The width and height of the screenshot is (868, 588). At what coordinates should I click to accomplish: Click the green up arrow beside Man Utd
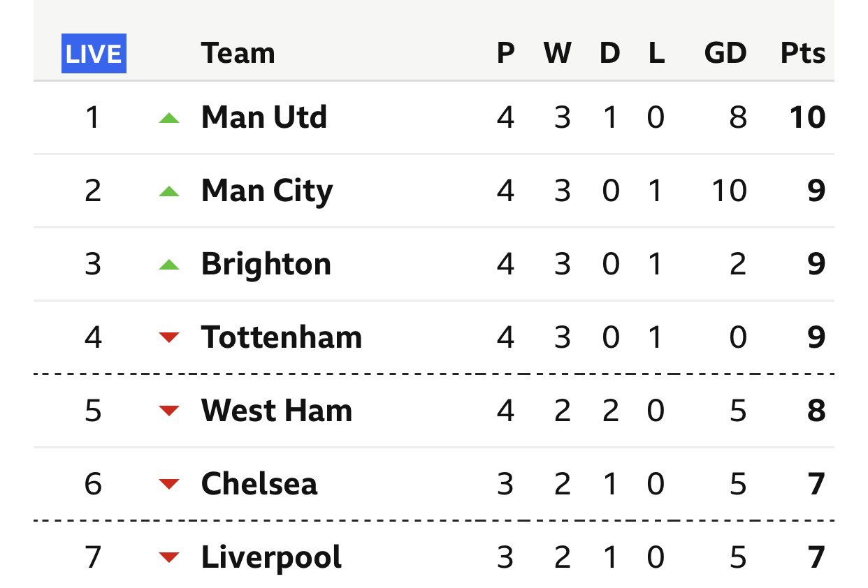pos(169,119)
